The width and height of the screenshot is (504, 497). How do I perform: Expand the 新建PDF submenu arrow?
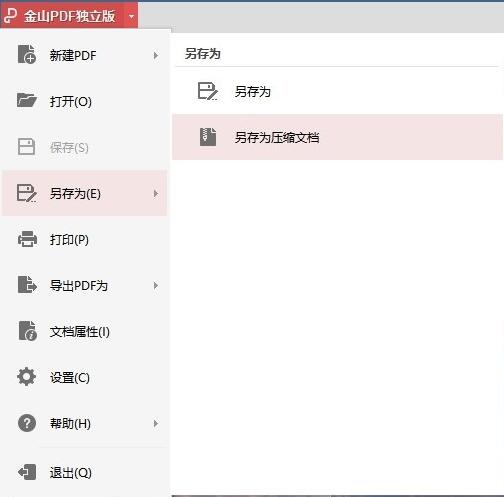tap(156, 55)
